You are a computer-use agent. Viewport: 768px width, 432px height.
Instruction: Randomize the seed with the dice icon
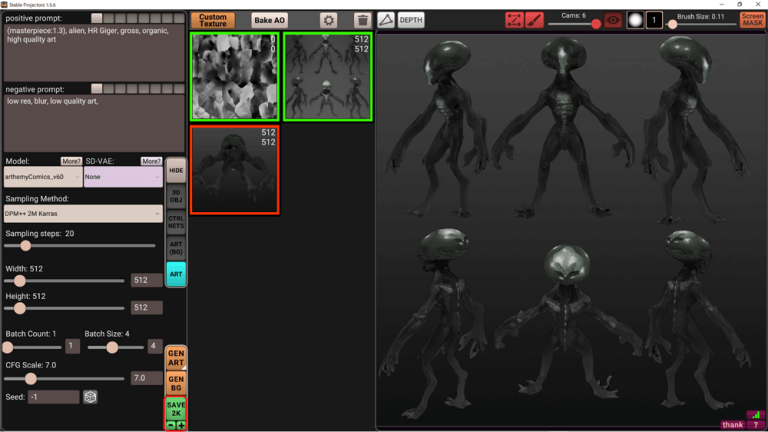pos(90,397)
